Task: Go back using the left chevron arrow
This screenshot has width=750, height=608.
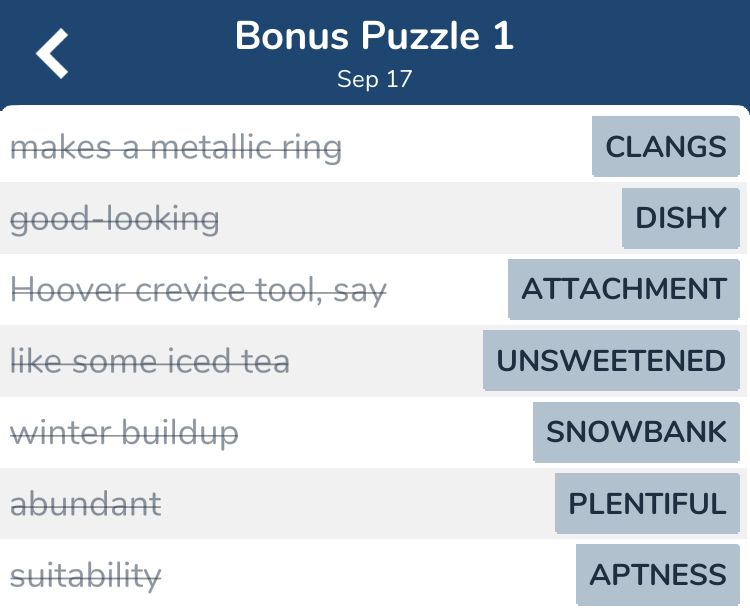Action: click(53, 53)
